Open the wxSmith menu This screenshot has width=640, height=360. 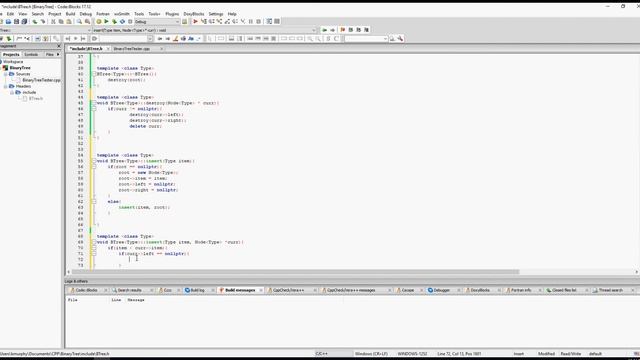tap(122, 14)
